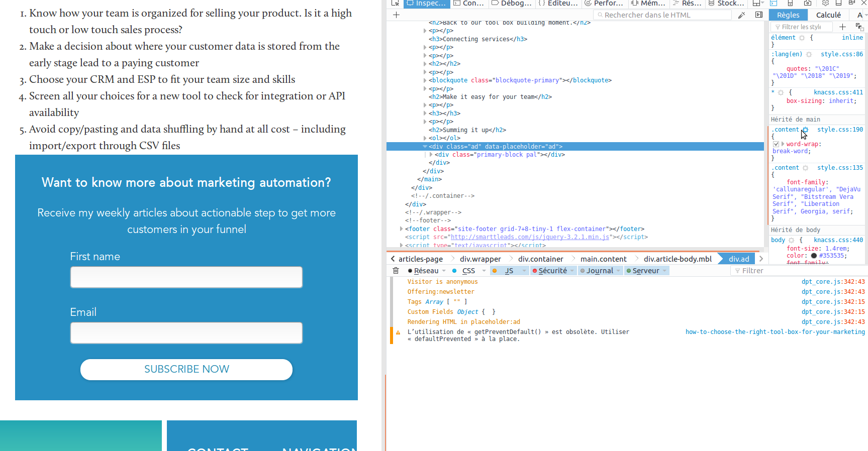Open style.css:86 source link
The height and width of the screenshot is (451, 868).
842,54
